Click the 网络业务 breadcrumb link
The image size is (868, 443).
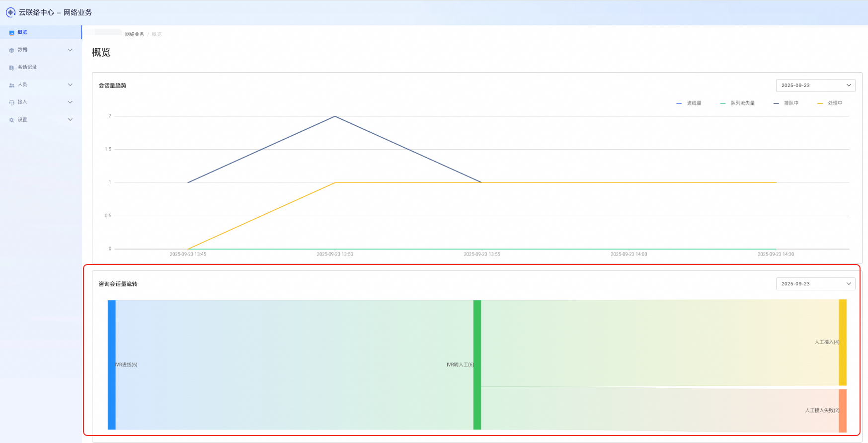click(135, 34)
